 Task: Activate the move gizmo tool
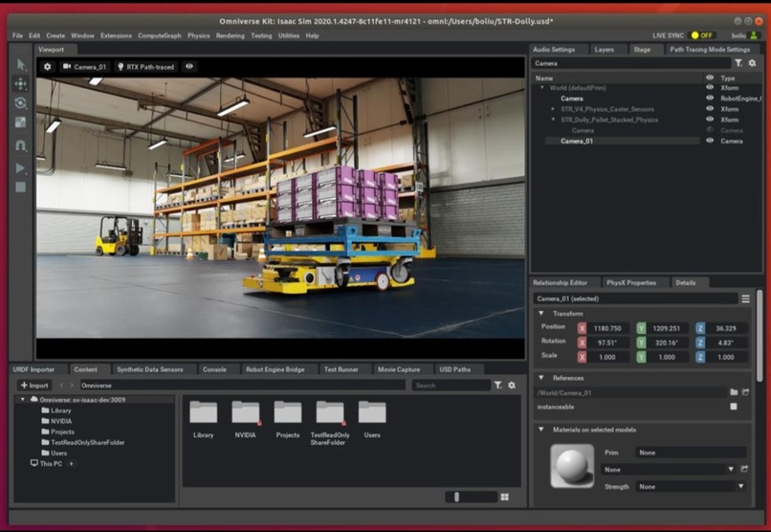tap(21, 84)
